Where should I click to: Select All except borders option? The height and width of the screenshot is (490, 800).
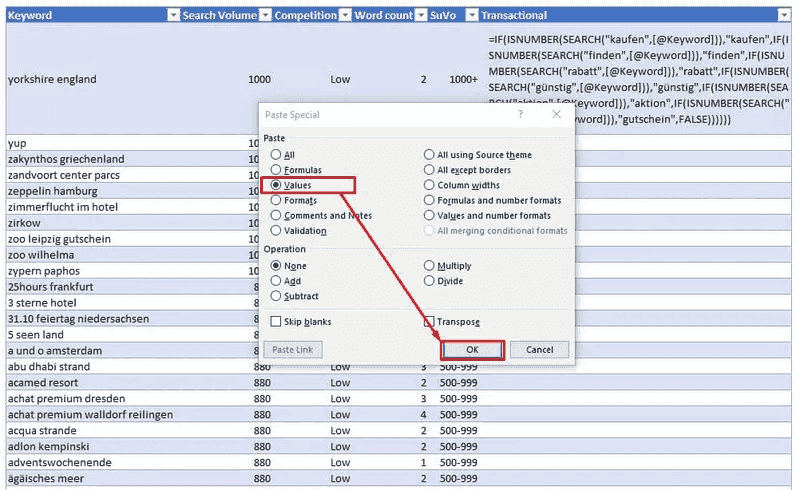tap(429, 169)
